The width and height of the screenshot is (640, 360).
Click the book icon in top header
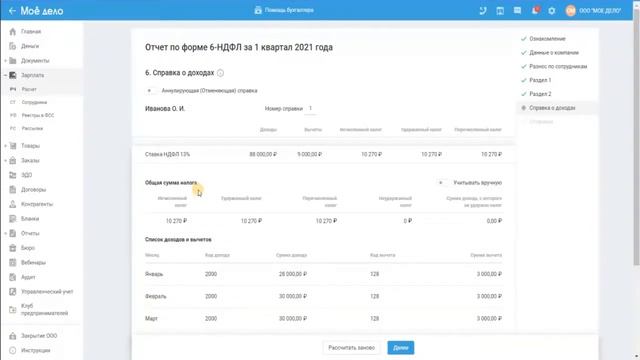[x=500, y=11]
